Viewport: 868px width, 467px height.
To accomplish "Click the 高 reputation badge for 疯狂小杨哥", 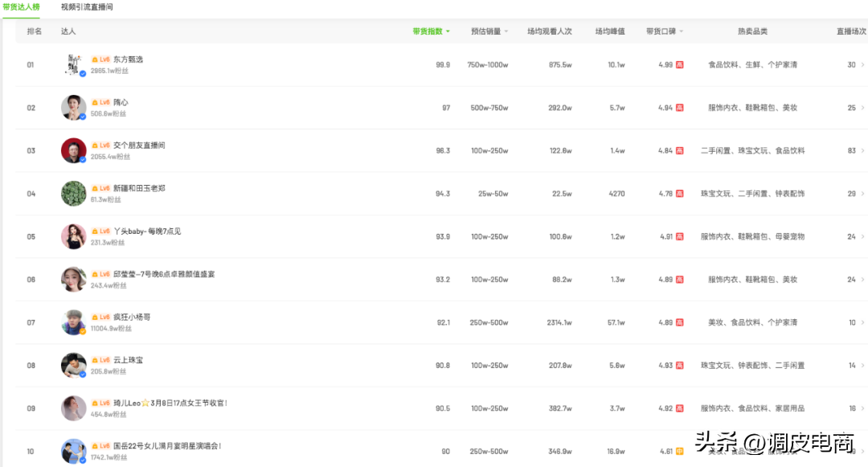I will tap(680, 323).
